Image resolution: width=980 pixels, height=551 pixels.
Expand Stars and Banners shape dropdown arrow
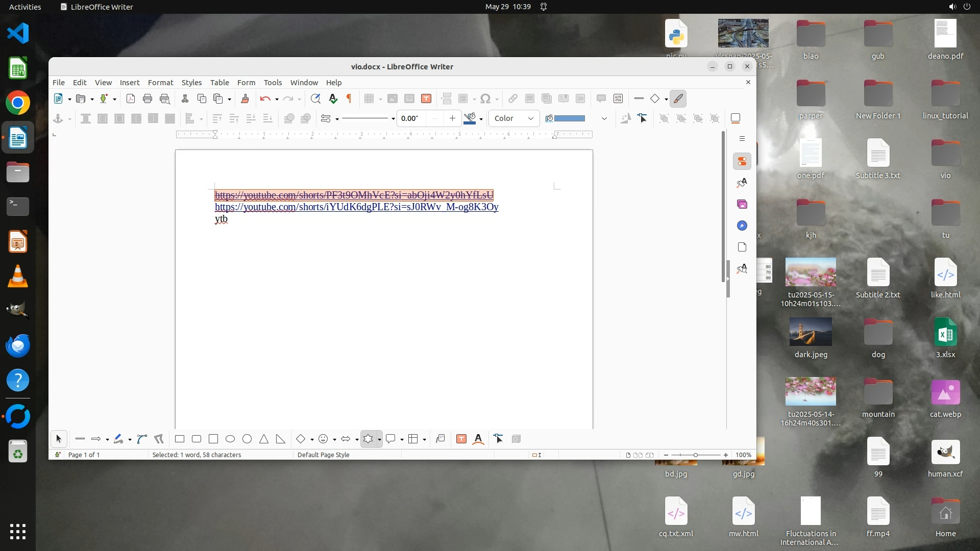click(x=379, y=439)
